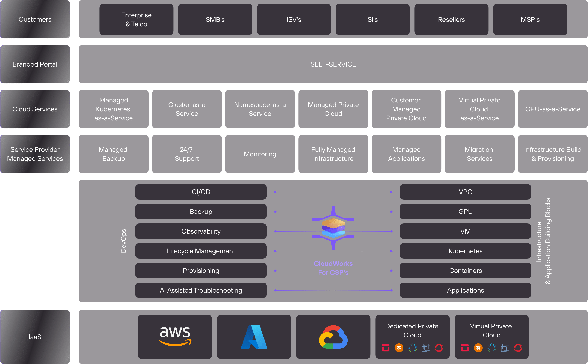Select the 24/7 Support tile
The image size is (588, 364).
(187, 154)
